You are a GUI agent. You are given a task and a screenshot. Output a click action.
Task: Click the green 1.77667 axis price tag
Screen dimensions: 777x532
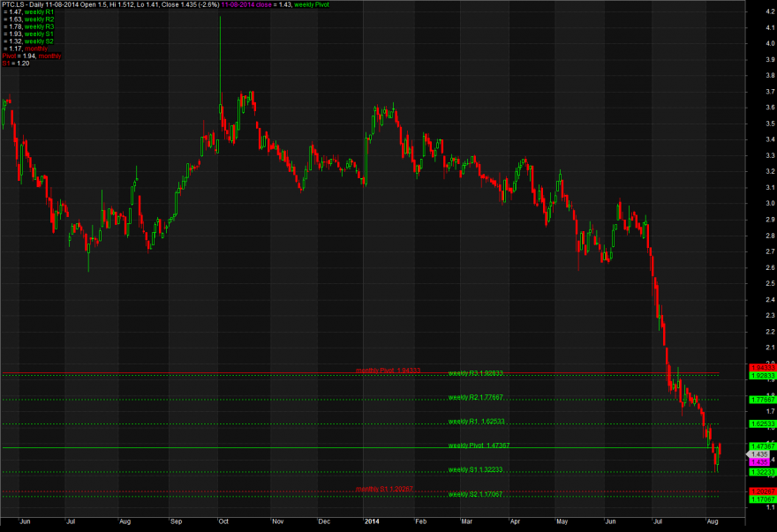click(763, 400)
